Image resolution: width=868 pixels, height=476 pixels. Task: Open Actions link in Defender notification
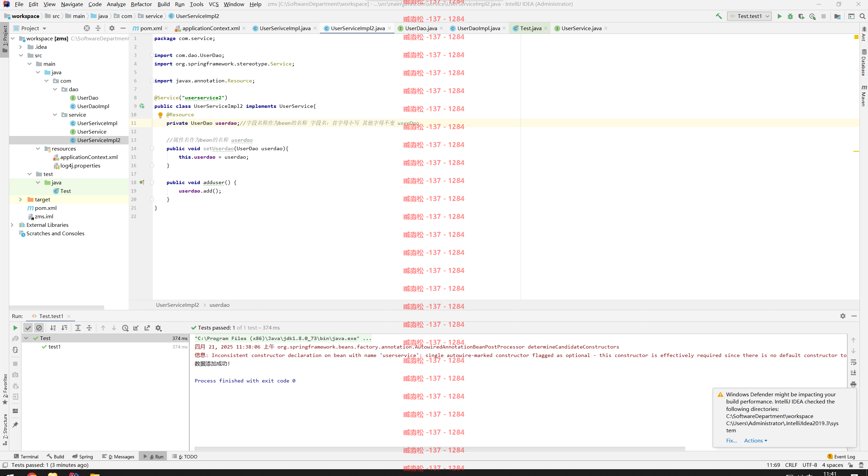(x=755, y=440)
